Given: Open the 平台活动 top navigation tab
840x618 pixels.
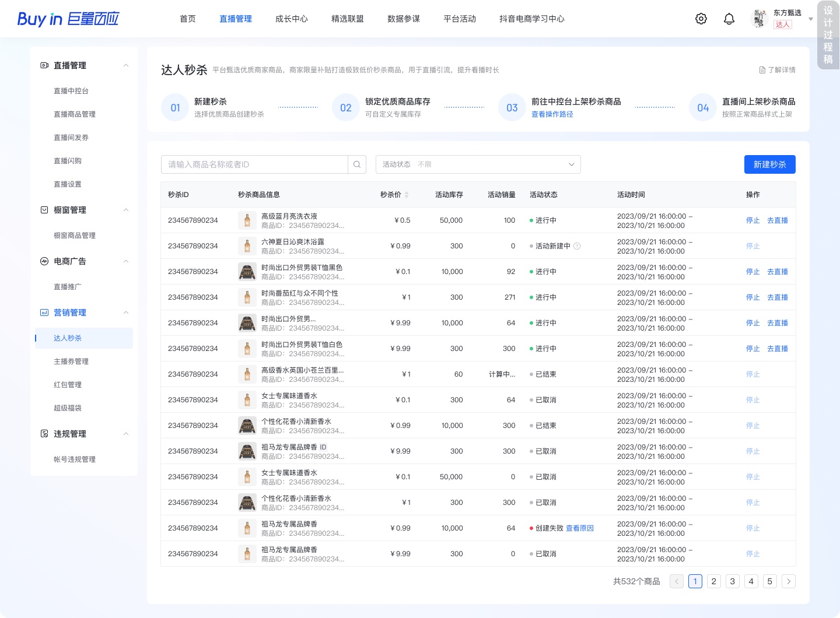Looking at the screenshot, I should tap(460, 19).
